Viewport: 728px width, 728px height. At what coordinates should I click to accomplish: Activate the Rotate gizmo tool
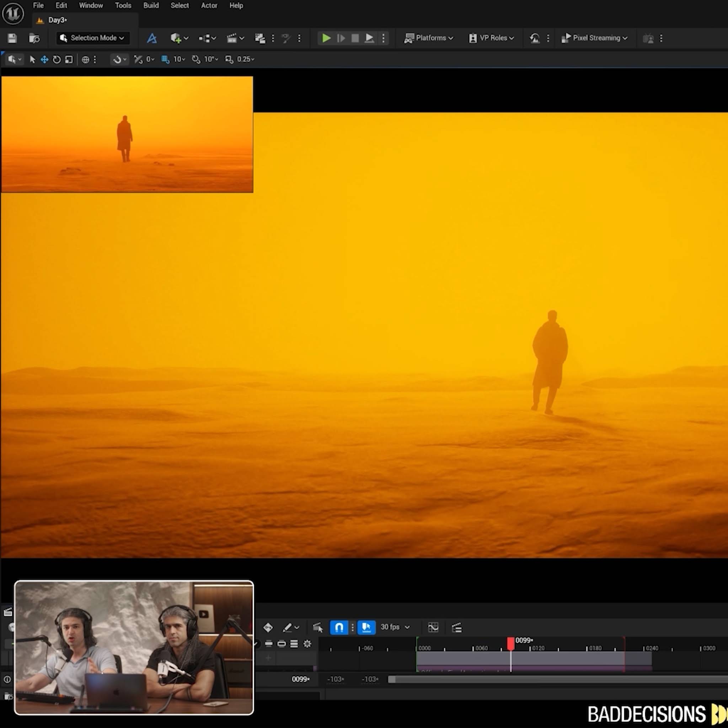coord(57,59)
